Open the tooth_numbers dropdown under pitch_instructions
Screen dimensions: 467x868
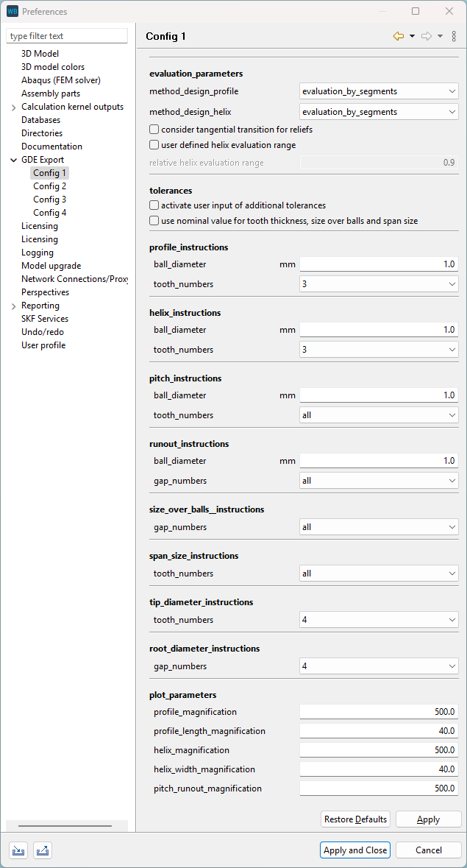[x=378, y=414]
